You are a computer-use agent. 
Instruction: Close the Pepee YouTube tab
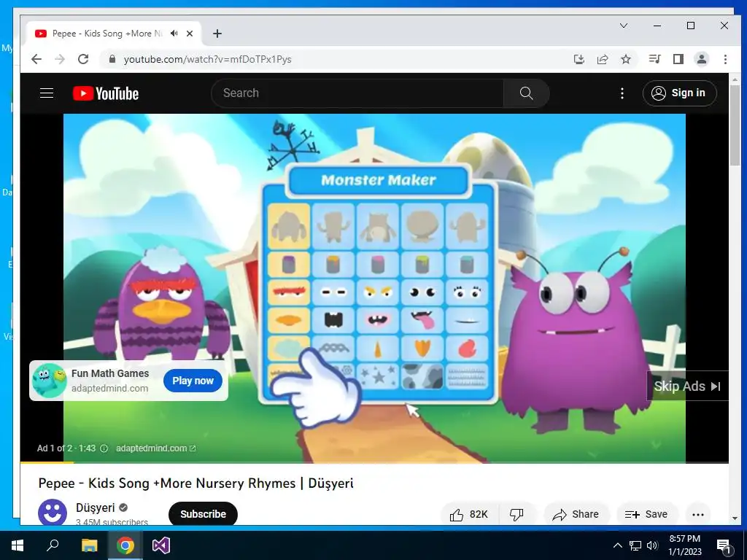click(x=190, y=34)
